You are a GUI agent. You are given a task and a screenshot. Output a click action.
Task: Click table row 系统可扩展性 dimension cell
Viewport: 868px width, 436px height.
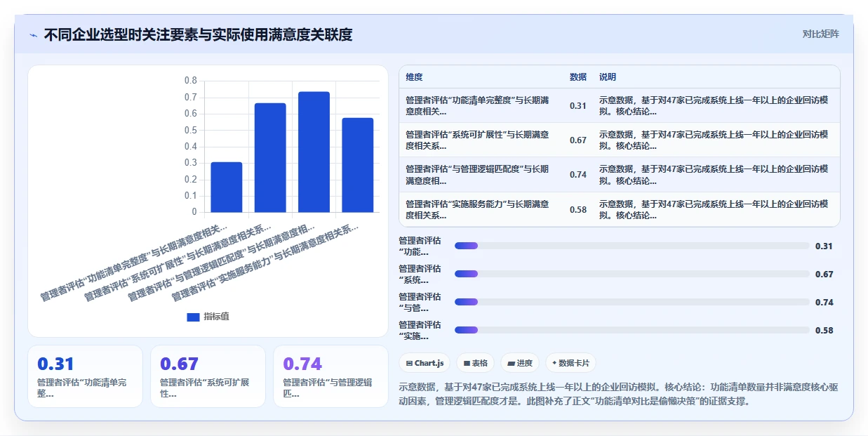click(x=481, y=140)
